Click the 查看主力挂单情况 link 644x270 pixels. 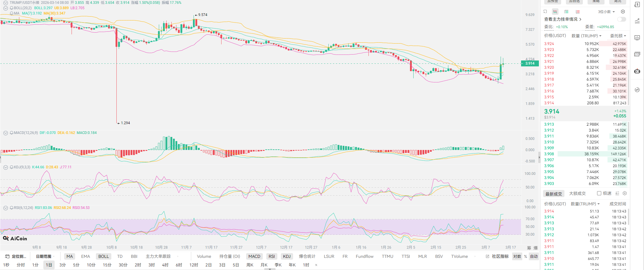[x=562, y=19]
